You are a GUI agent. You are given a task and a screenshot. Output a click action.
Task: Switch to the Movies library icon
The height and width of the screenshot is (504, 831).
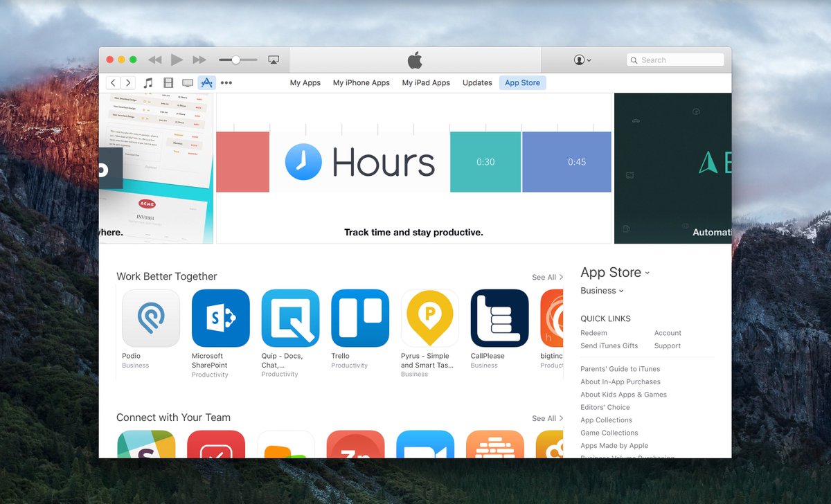(168, 83)
